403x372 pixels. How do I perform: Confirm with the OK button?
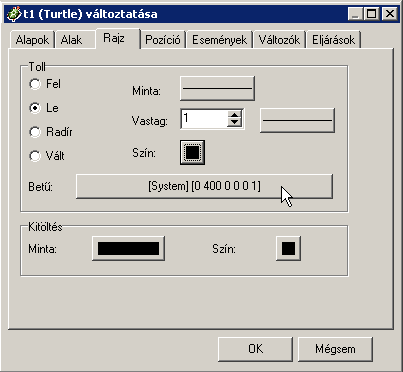click(255, 349)
